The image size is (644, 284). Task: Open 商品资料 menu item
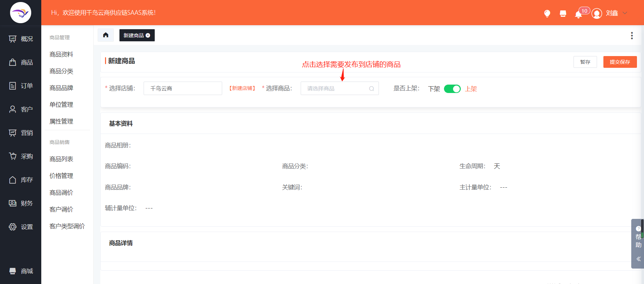[x=61, y=54]
